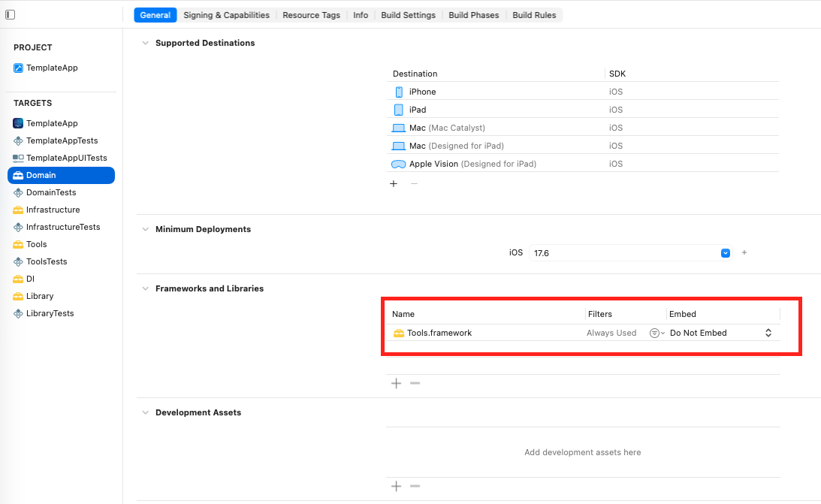Select the TemplateAppTests target

[62, 140]
